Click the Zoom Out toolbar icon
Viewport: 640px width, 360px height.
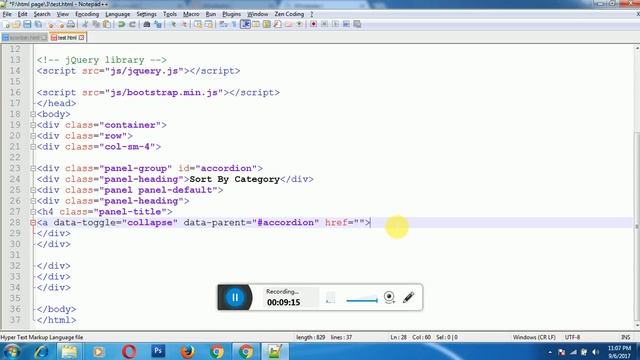184,24
